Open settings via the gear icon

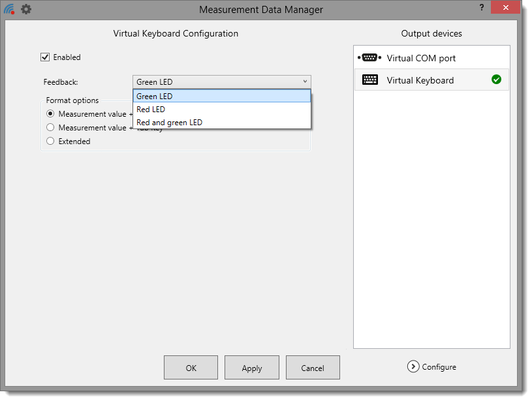tap(26, 10)
